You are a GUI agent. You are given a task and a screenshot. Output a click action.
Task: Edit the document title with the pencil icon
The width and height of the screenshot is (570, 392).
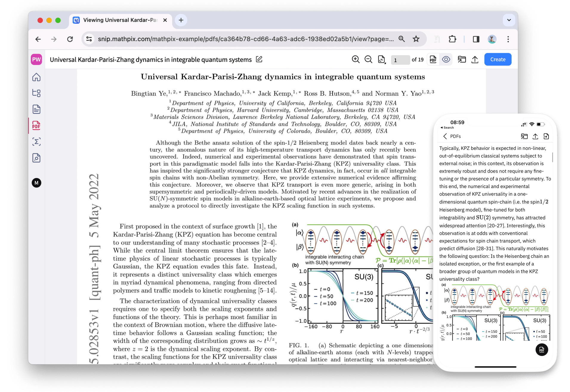259,59
